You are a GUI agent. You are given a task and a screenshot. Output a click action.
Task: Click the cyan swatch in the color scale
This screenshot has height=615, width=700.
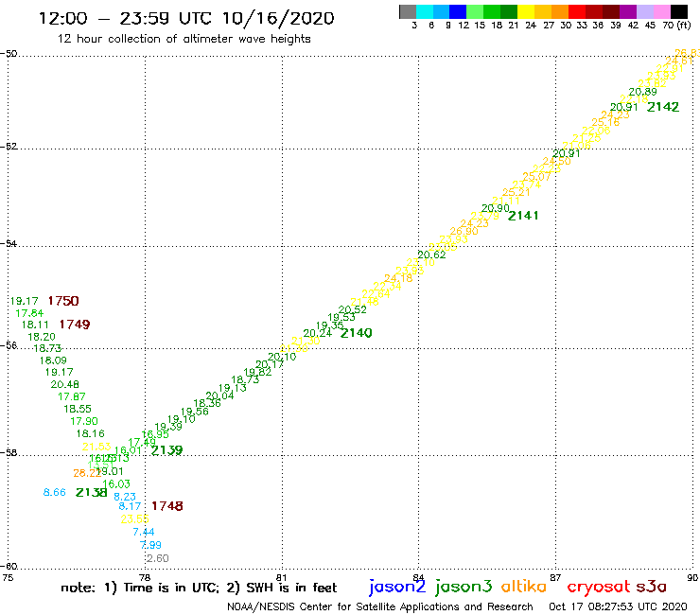[425, 11]
